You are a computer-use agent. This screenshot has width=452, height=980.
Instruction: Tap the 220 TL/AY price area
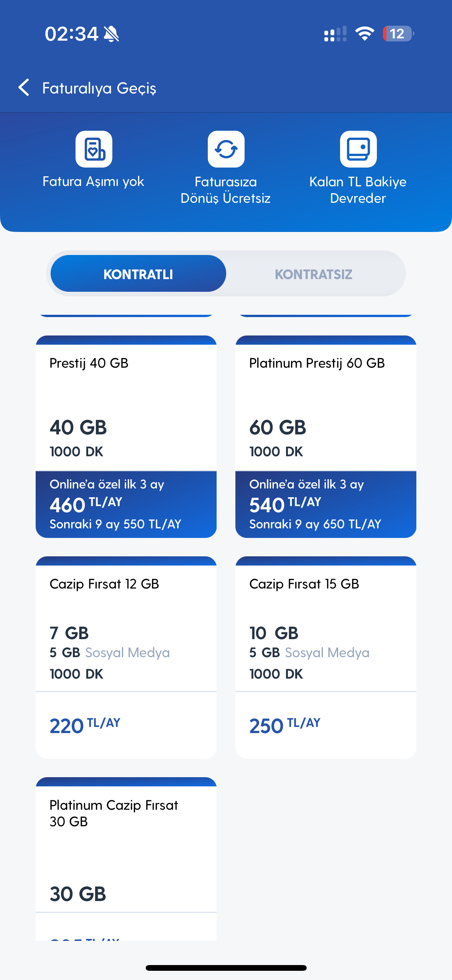point(126,725)
